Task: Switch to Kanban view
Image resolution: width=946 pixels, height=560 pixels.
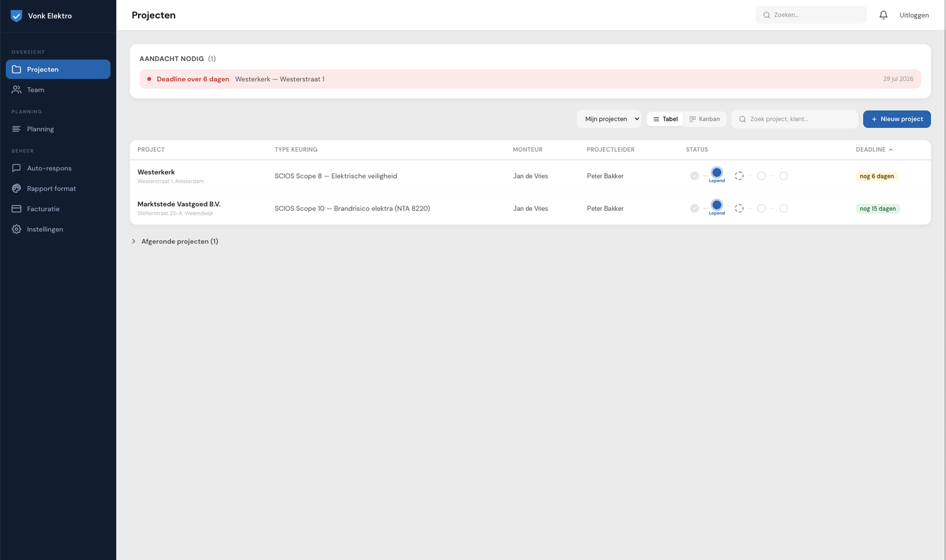Action: pyautogui.click(x=705, y=119)
